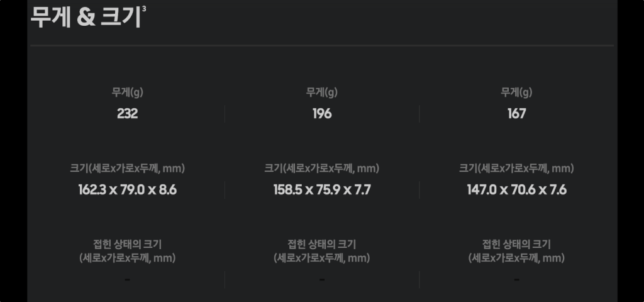644x302 pixels.
Task: Click 접힌 상태의 크기 label under 147.0 x 70.6 x 7.6
Action: (516, 250)
